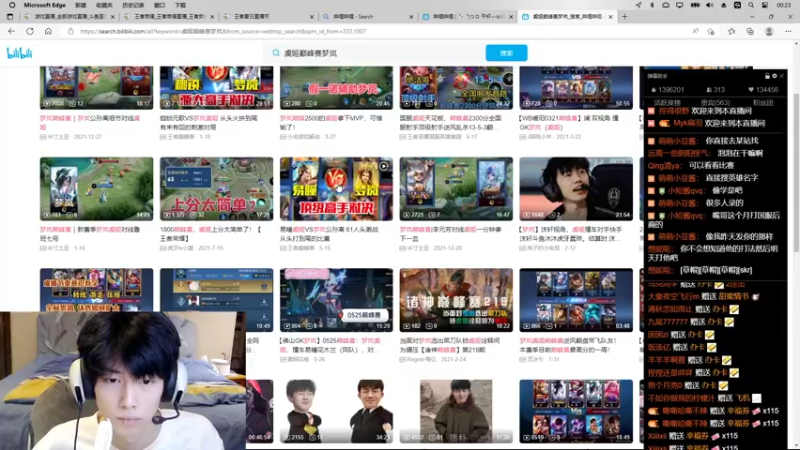Switch to the Search browser tab

(x=367, y=16)
